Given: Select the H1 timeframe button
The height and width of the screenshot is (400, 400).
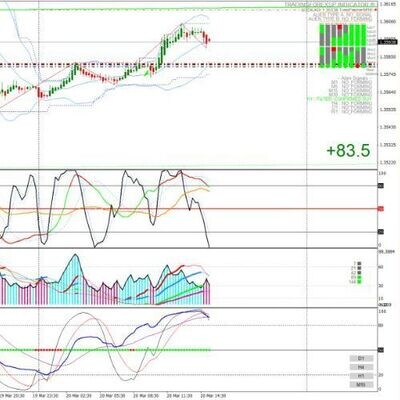Looking at the screenshot, I should coord(361,376).
